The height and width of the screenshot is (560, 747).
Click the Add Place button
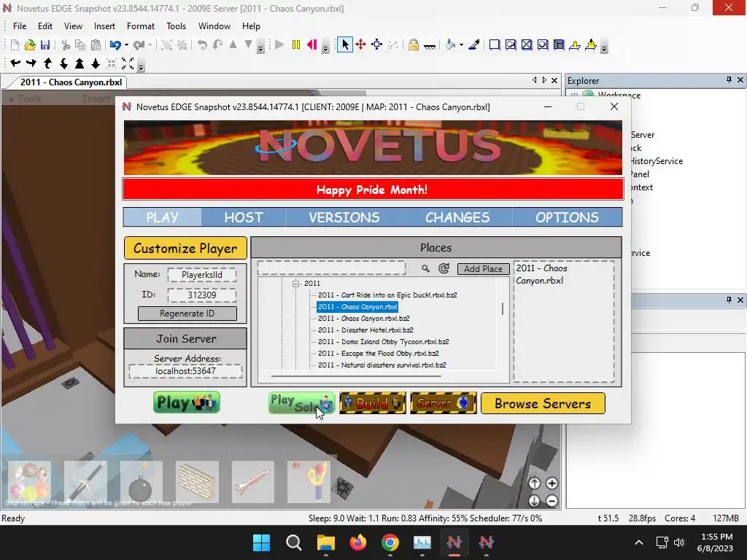click(x=483, y=268)
